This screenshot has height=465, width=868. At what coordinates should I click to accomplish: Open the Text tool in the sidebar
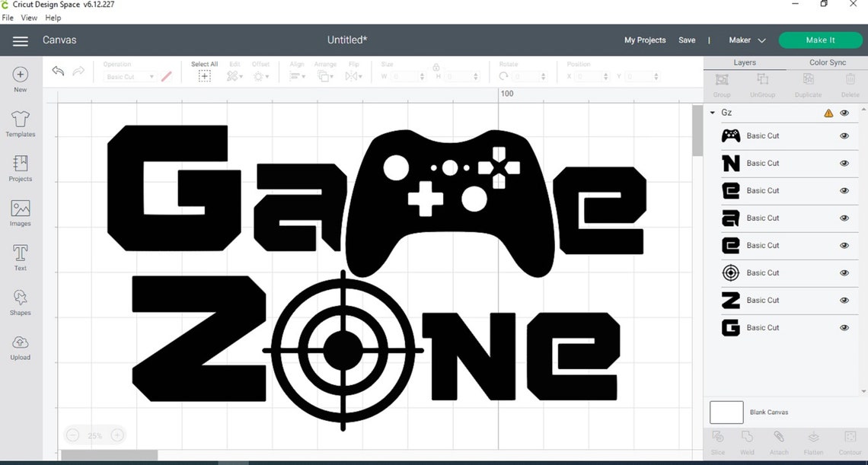pos(20,256)
